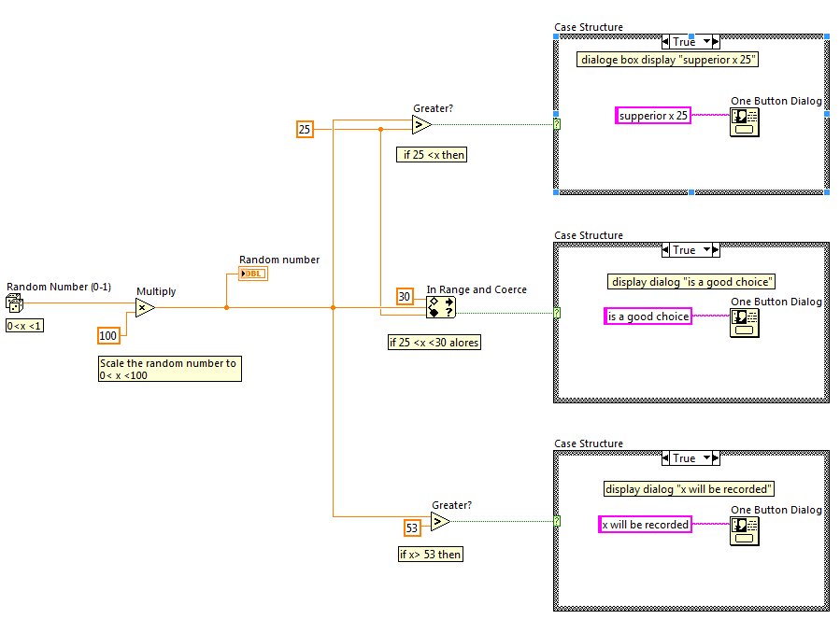Click 'One Button Dialog' label in 'supperior x 25' structure
The image size is (840, 619).
click(776, 101)
